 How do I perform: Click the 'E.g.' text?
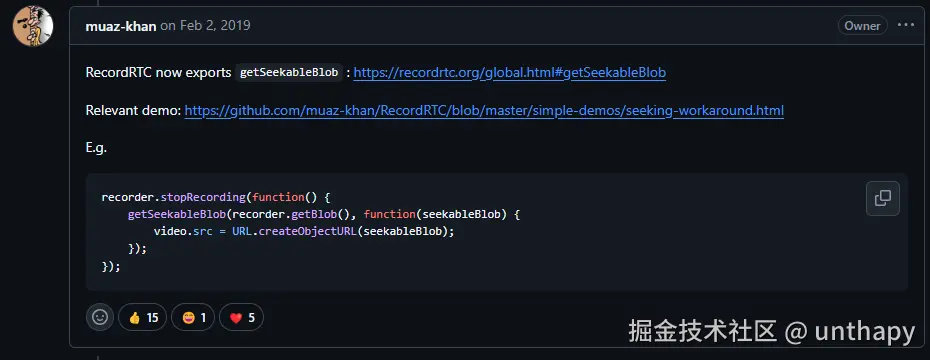tap(96, 148)
